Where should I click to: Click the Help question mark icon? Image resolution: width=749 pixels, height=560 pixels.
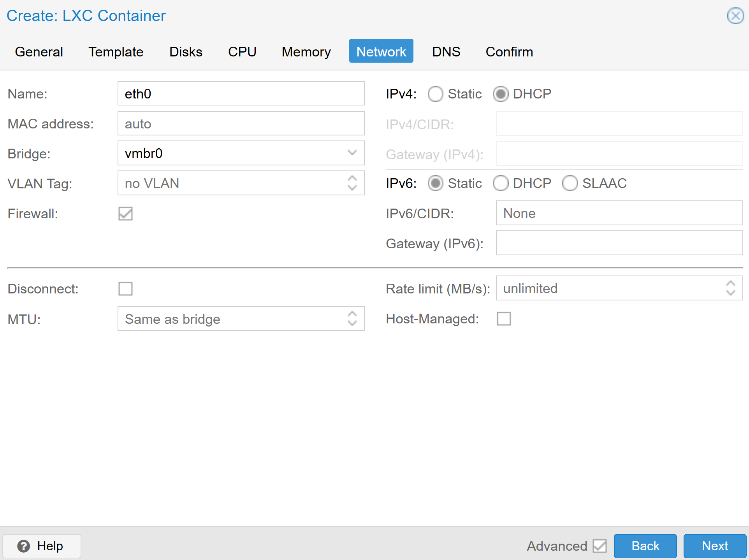(x=23, y=546)
